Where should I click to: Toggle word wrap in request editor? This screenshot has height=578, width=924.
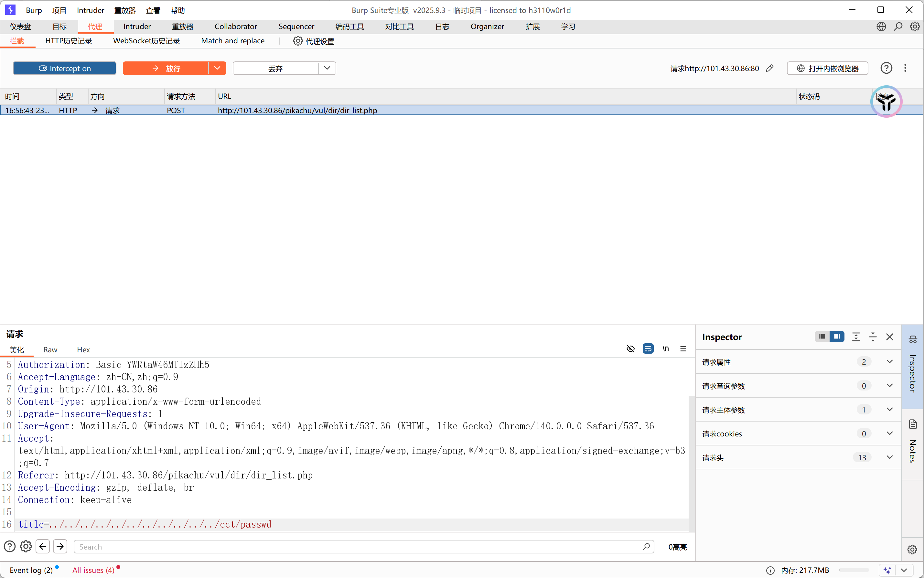point(648,348)
